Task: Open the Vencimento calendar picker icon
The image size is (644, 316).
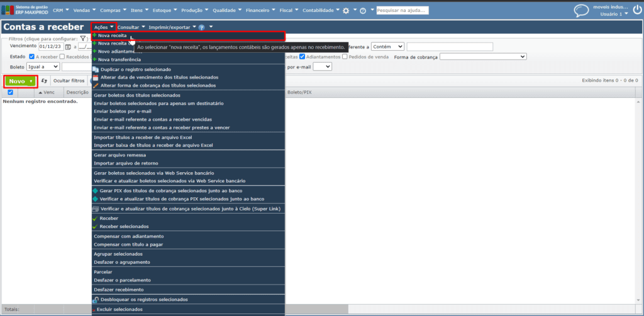Action: pos(68,46)
